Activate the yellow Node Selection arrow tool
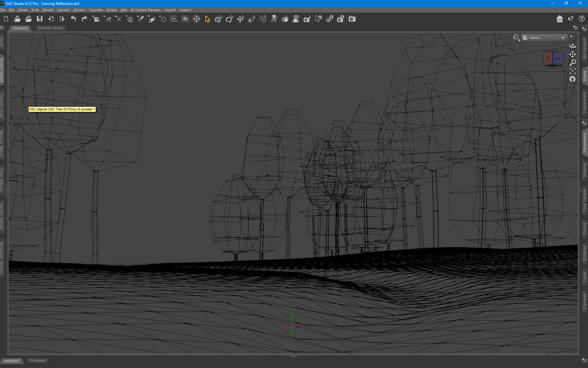This screenshot has height=368, width=588. point(208,19)
